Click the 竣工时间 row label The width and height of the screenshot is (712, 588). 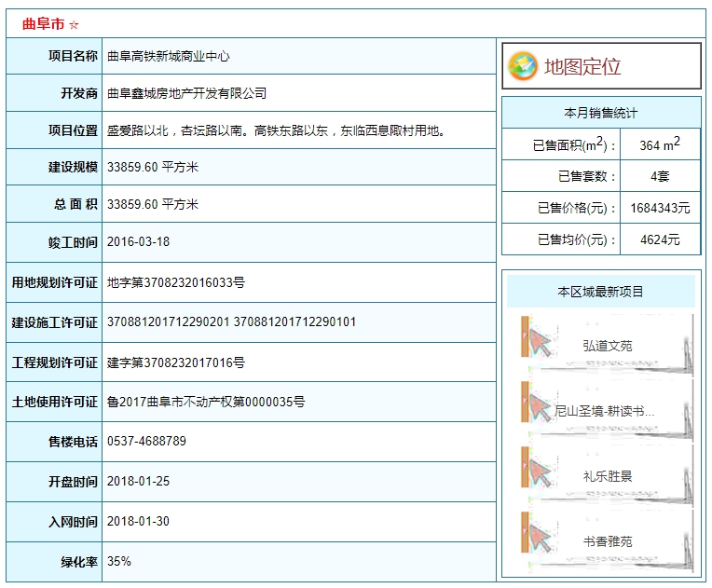73,242
